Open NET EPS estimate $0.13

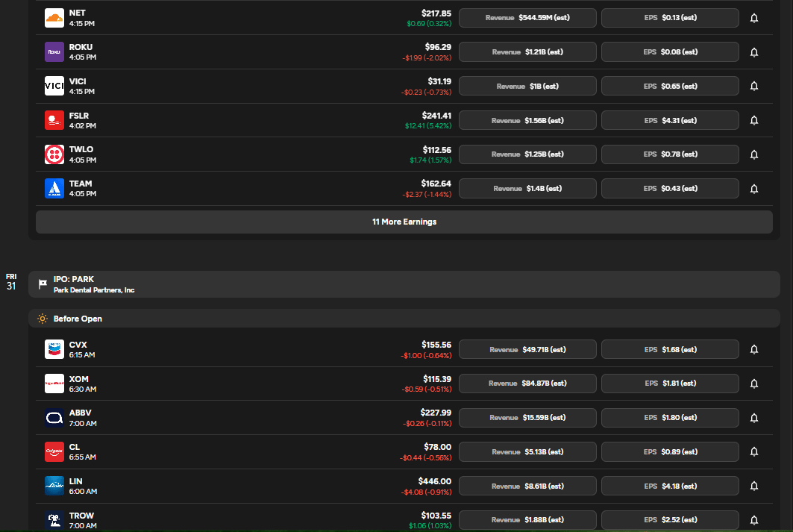coord(670,18)
